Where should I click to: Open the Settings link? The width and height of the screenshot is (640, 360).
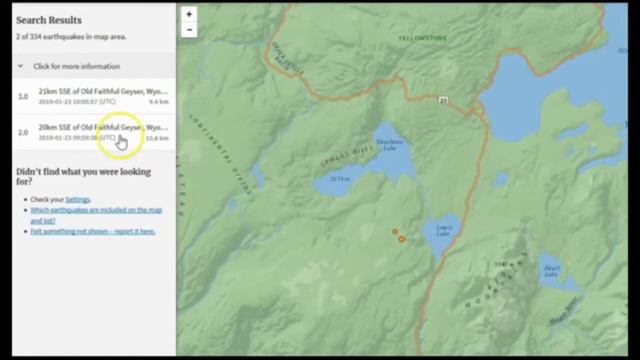tap(77, 200)
